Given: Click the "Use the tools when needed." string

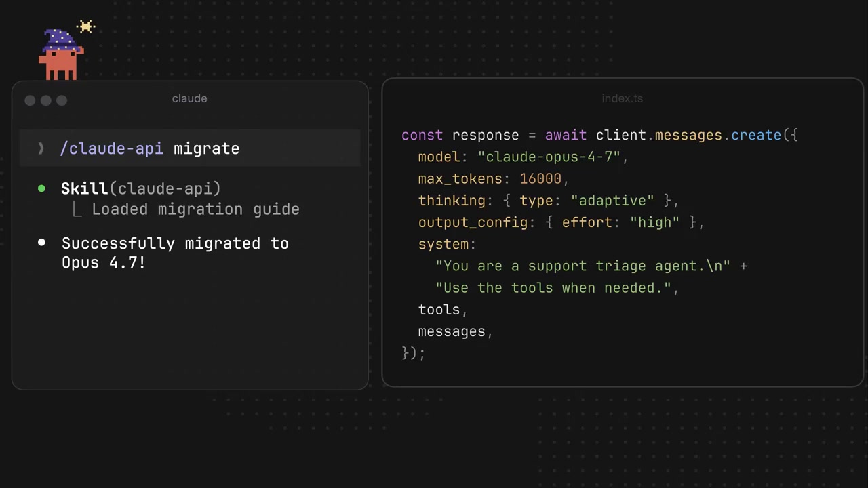Looking at the screenshot, I should click(x=553, y=288).
